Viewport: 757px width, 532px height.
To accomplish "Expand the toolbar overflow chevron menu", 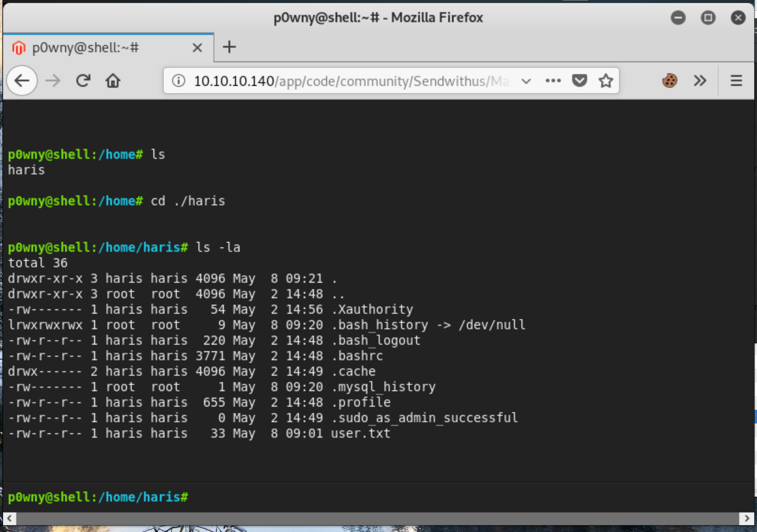I will (x=700, y=81).
